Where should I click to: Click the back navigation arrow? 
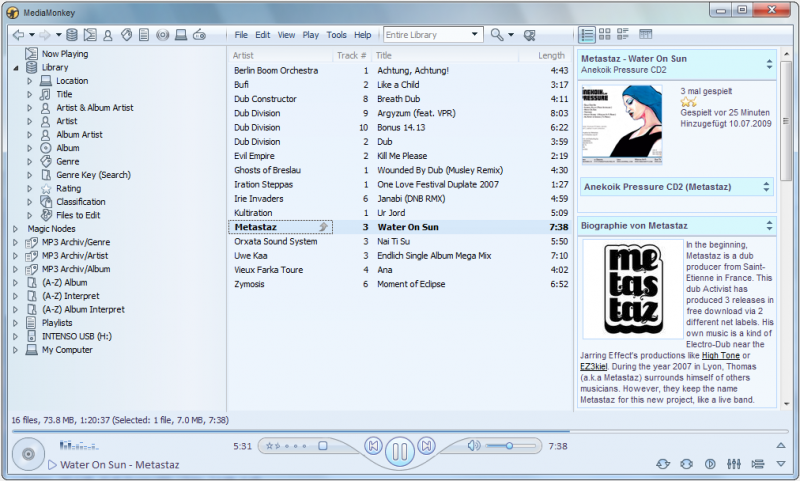[19, 35]
